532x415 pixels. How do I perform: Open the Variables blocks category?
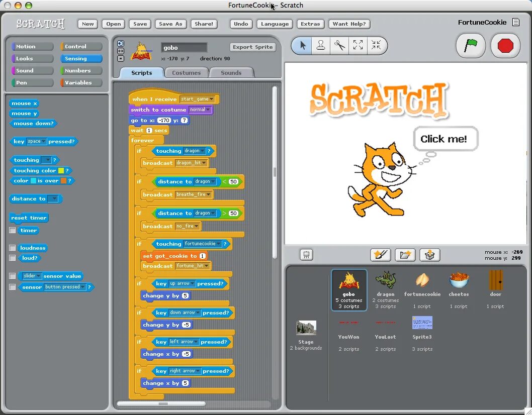tap(81, 82)
